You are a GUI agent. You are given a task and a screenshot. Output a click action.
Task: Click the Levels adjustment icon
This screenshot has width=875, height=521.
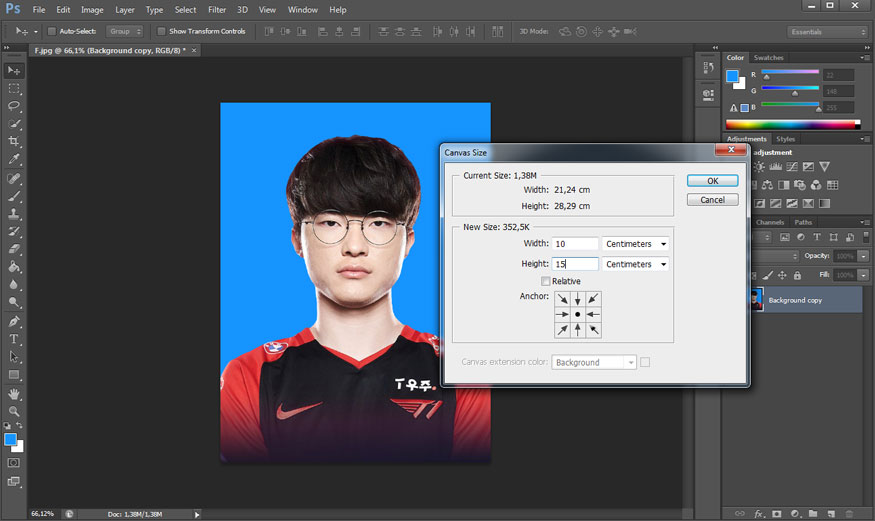click(776, 167)
